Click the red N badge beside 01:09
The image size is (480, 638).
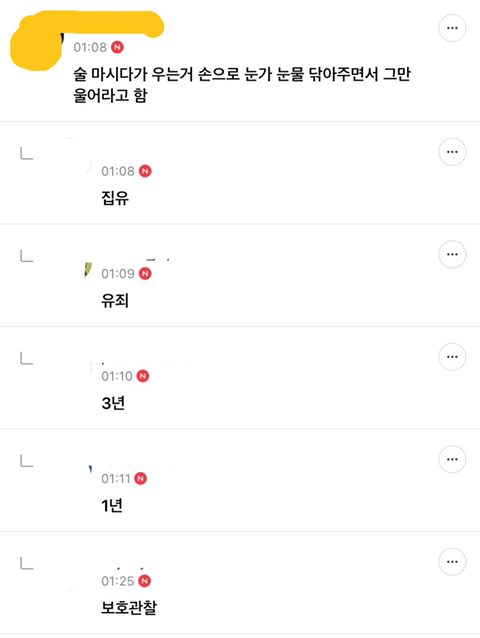click(145, 274)
